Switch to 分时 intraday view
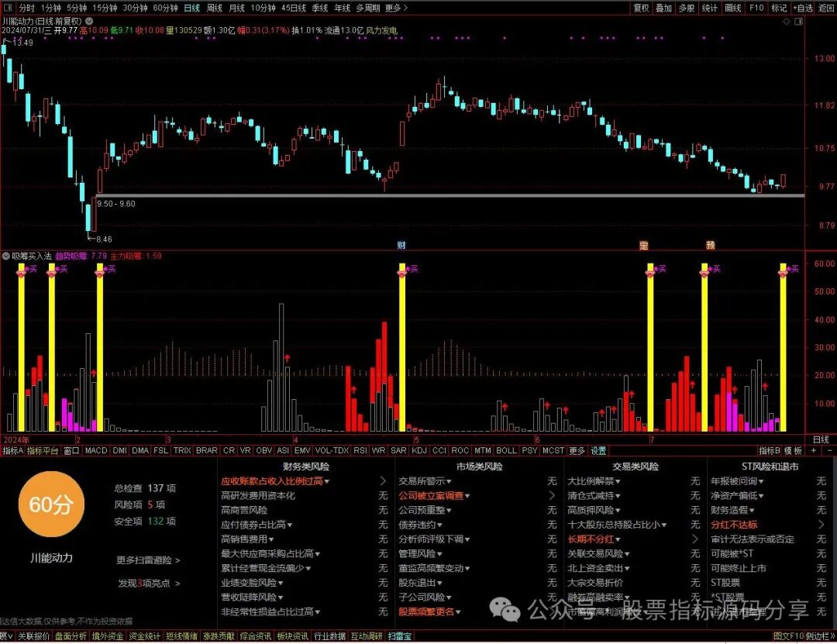 (26, 8)
